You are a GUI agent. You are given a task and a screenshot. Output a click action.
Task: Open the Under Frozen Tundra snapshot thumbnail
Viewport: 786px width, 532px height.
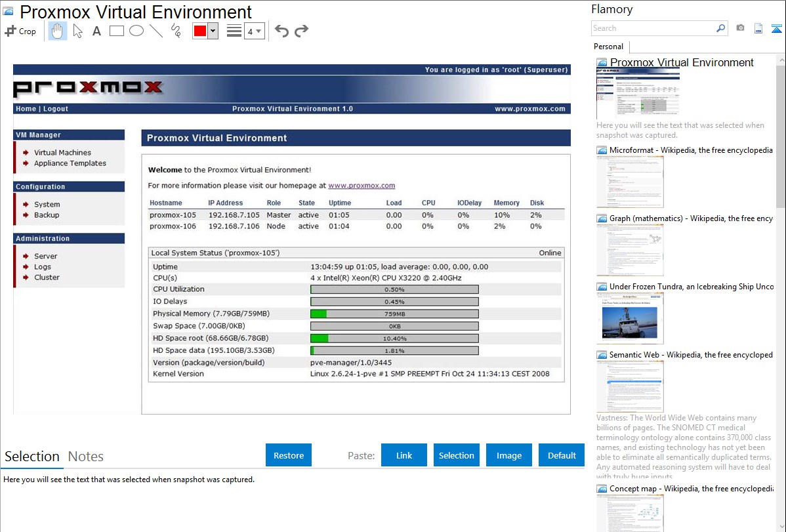click(630, 318)
